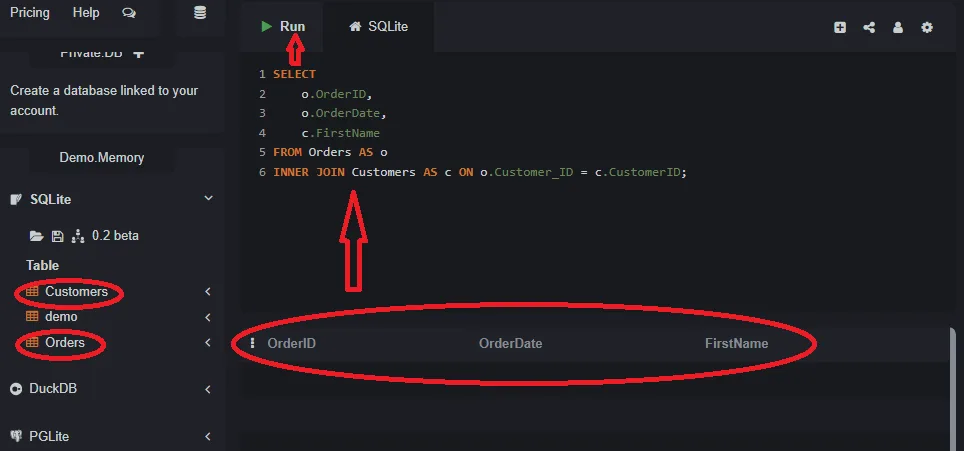Open settings via the gear icon
The image size is (964, 451).
point(927,28)
